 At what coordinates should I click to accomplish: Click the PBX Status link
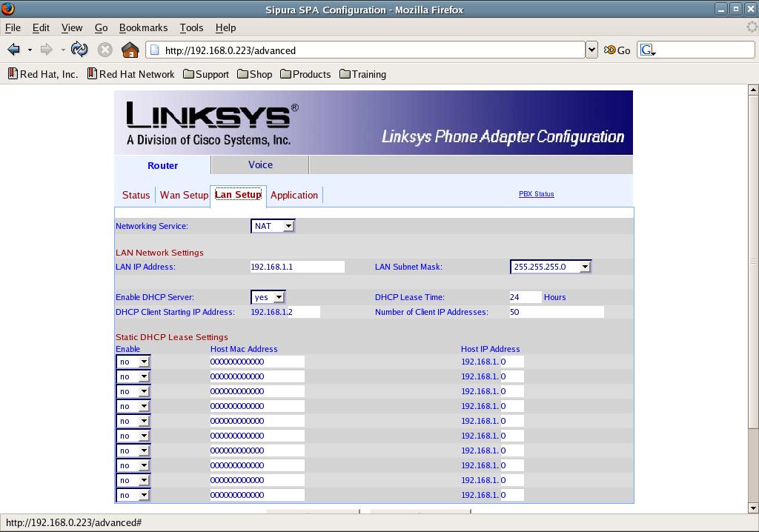pyautogui.click(x=536, y=194)
